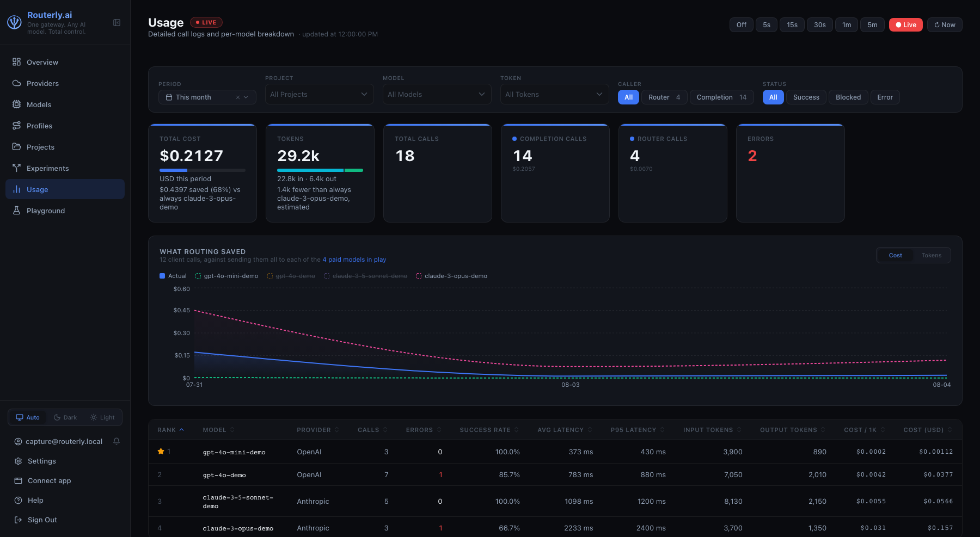
Task: Switch theme to Auto
Action: [x=28, y=417]
